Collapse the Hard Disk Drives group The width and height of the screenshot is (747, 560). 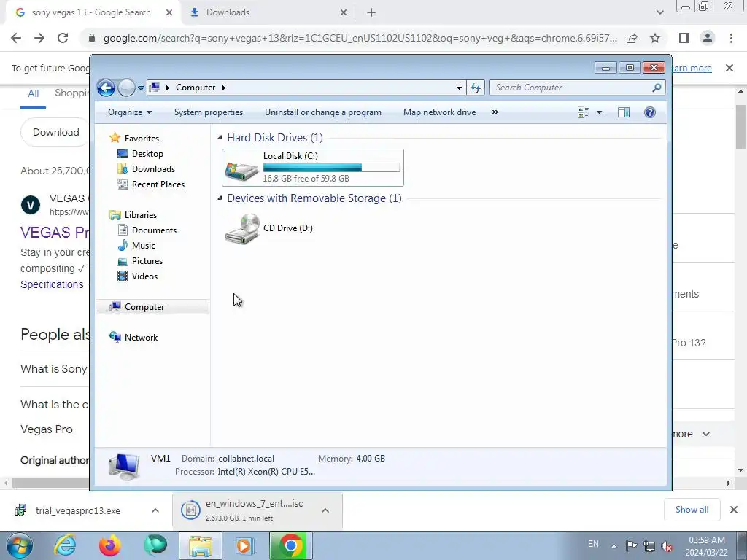(x=220, y=138)
